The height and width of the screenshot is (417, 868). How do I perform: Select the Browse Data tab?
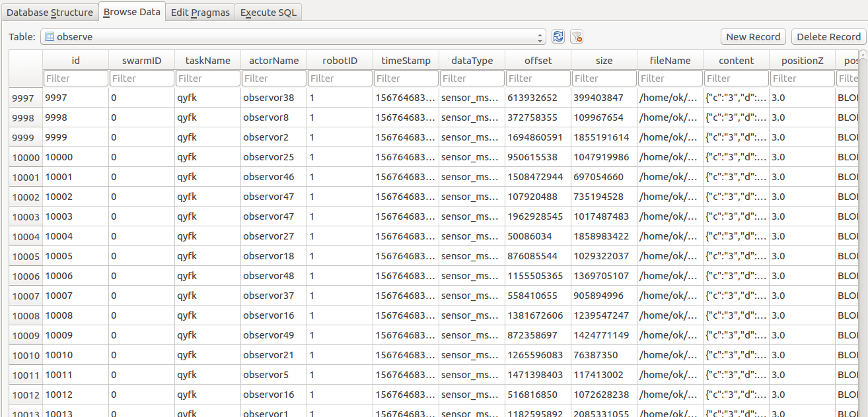(x=131, y=12)
